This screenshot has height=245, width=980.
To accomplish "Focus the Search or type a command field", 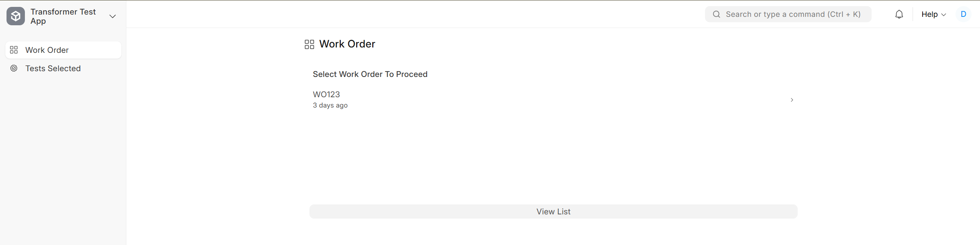I will pyautogui.click(x=788, y=14).
